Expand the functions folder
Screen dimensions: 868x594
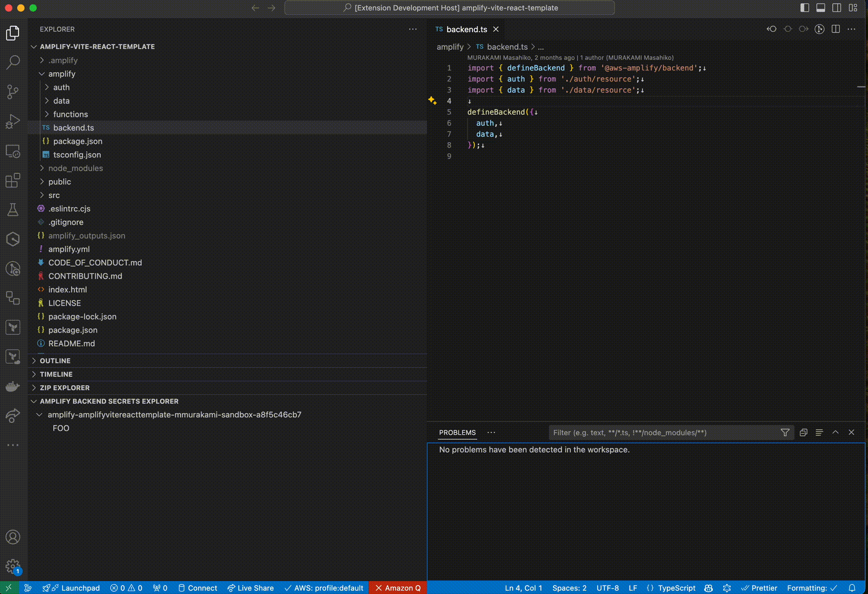71,114
